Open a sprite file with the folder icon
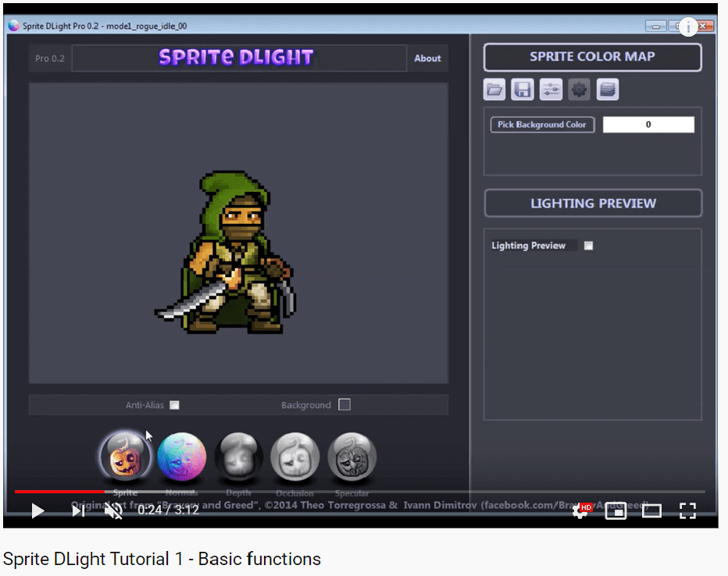This screenshot has width=728, height=576. (494, 90)
